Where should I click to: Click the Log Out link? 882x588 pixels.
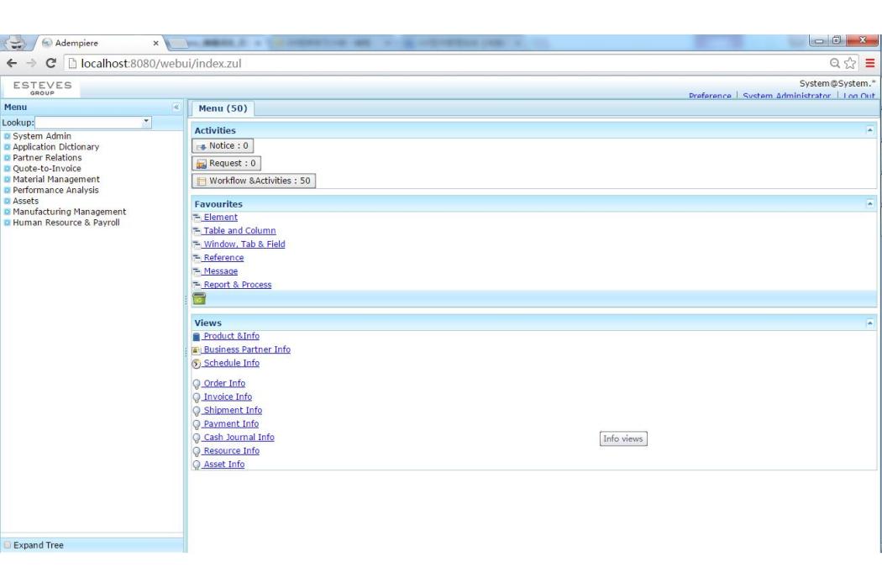[859, 96]
